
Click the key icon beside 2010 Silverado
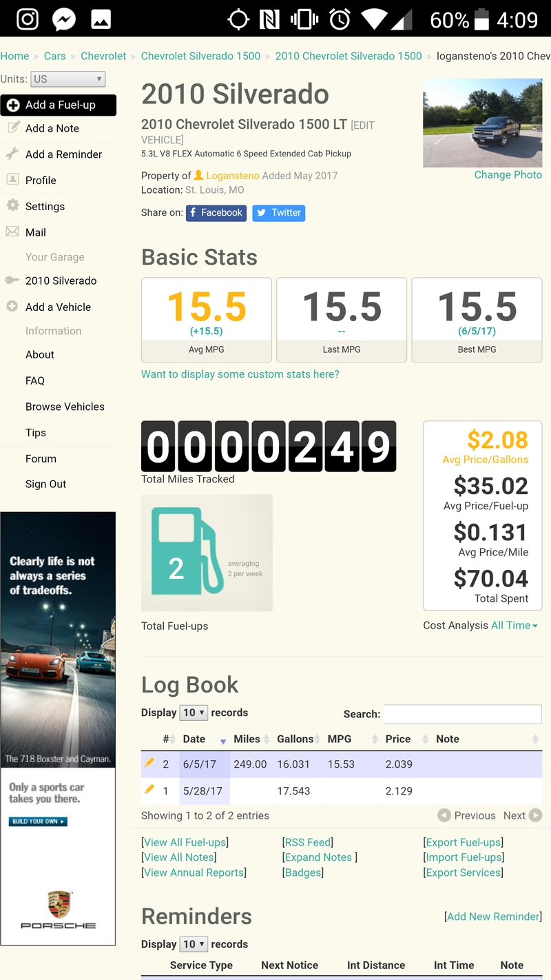point(12,280)
